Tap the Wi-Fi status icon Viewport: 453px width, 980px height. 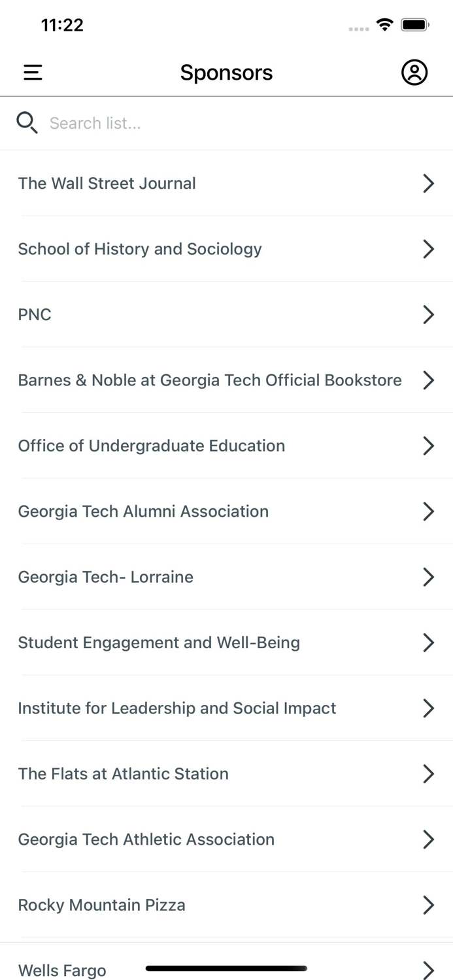point(385,24)
